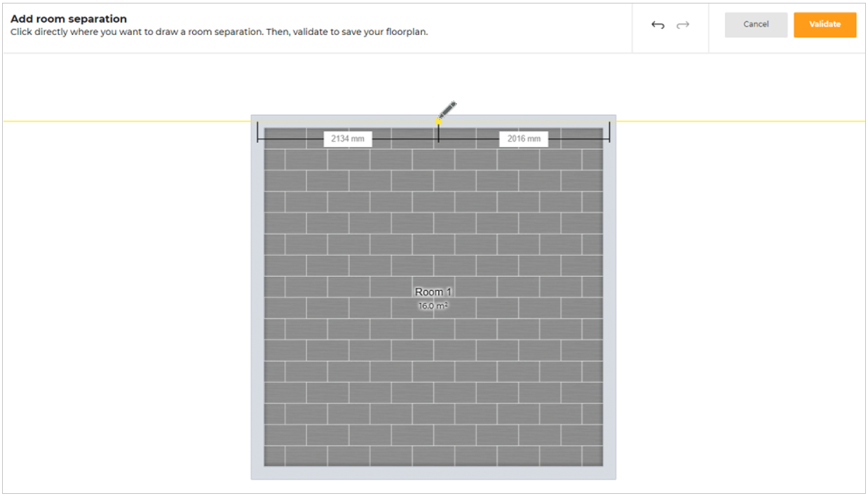This screenshot has width=868, height=496.
Task: Select the yellow separation point on top wall
Action: click(x=438, y=121)
